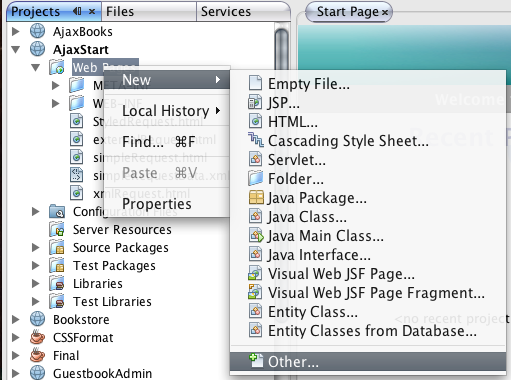
Task: Expand the Source Packages node
Action: coord(35,247)
